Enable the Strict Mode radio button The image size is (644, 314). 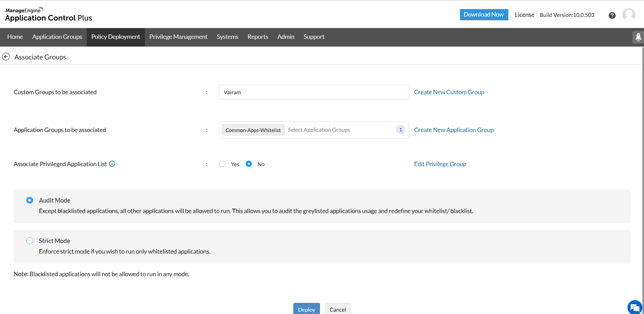point(30,241)
